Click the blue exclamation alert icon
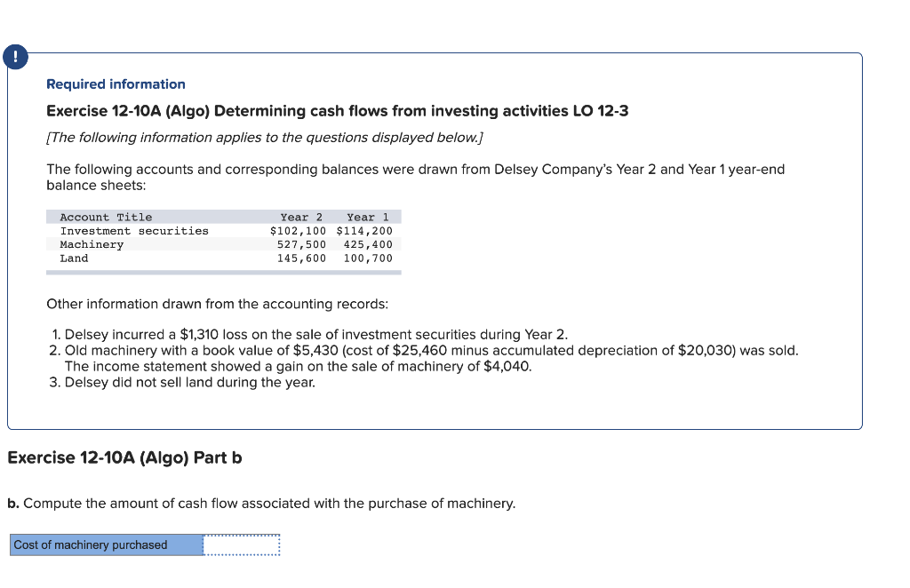The height and width of the screenshot is (588, 910). (15, 56)
